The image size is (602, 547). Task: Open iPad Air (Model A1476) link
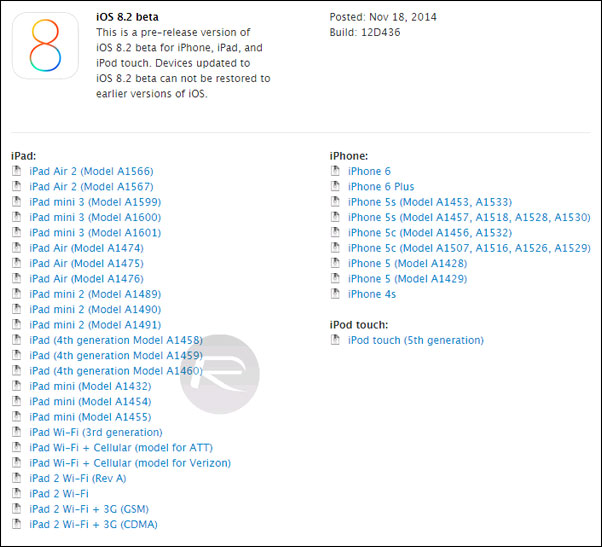(86, 279)
